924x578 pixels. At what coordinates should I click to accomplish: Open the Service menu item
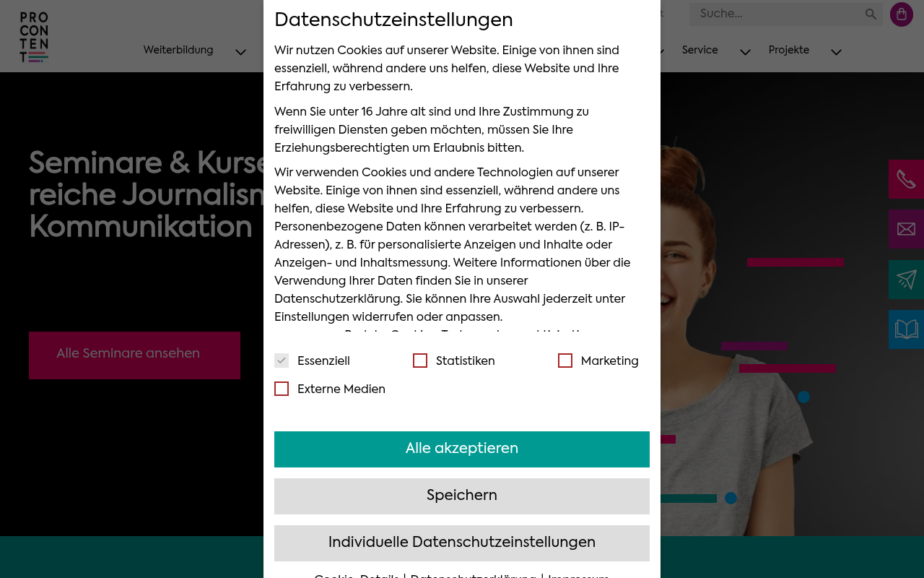point(700,51)
